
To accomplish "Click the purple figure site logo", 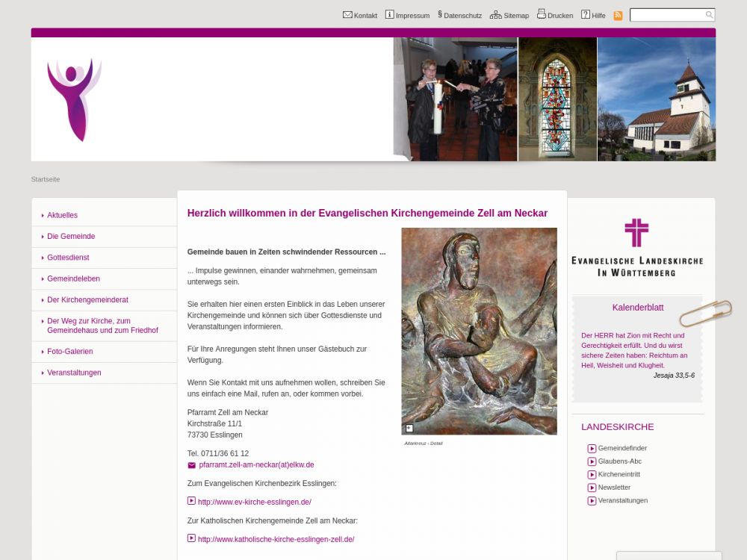I will (x=74, y=99).
